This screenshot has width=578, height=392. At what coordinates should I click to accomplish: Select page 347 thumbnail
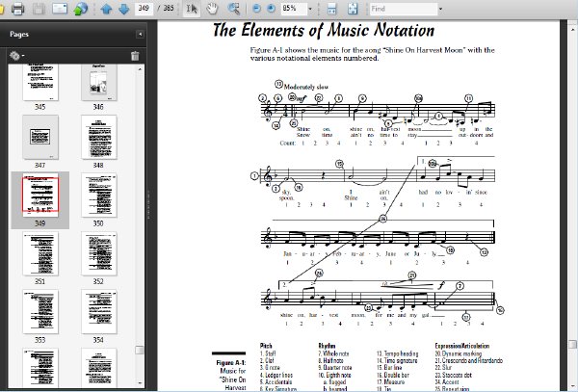40,137
